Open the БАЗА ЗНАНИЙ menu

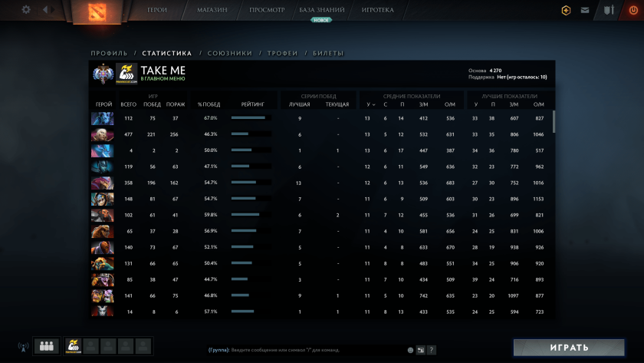click(x=321, y=10)
